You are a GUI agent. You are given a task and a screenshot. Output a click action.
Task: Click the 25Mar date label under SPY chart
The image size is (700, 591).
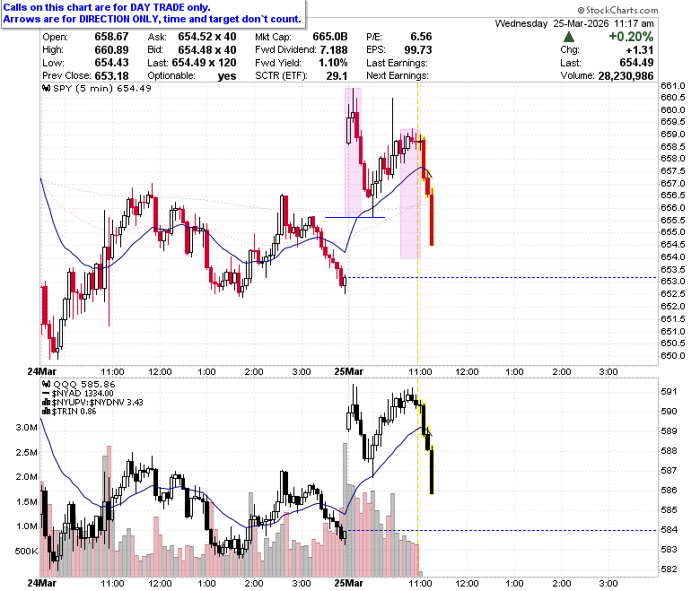348,371
